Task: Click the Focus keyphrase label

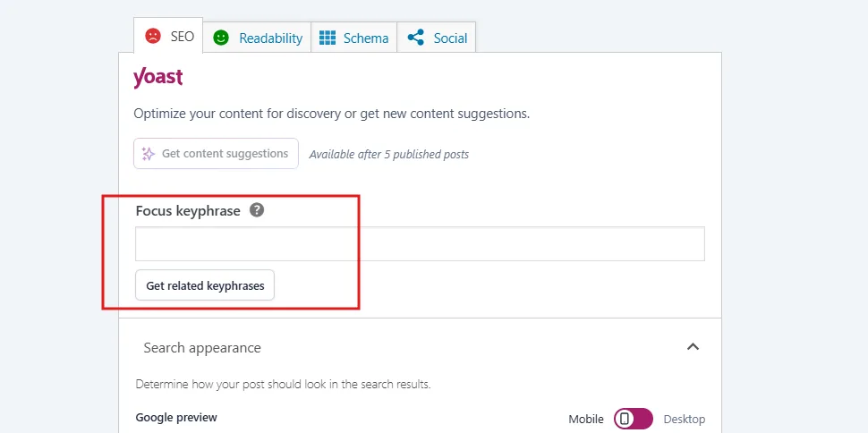Action: pos(188,211)
